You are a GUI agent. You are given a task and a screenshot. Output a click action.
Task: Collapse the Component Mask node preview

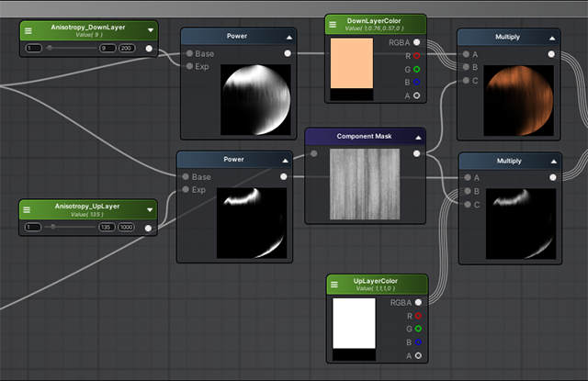pos(417,137)
